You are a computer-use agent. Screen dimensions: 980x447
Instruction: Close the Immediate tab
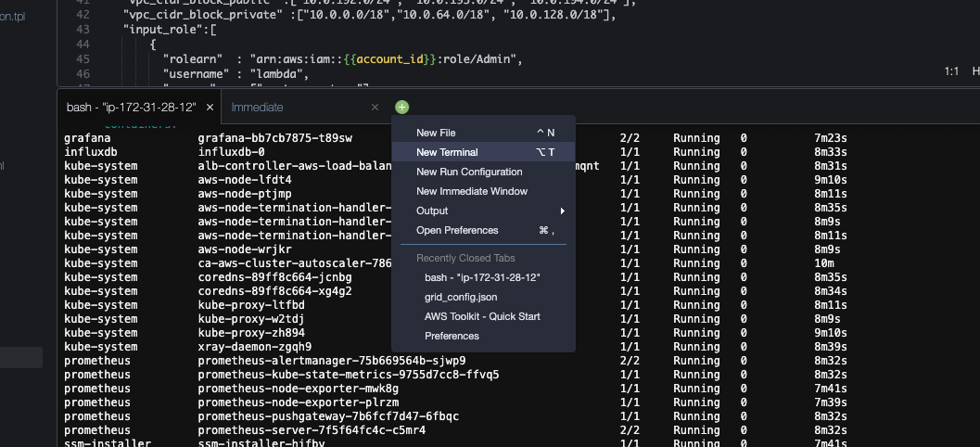click(375, 108)
